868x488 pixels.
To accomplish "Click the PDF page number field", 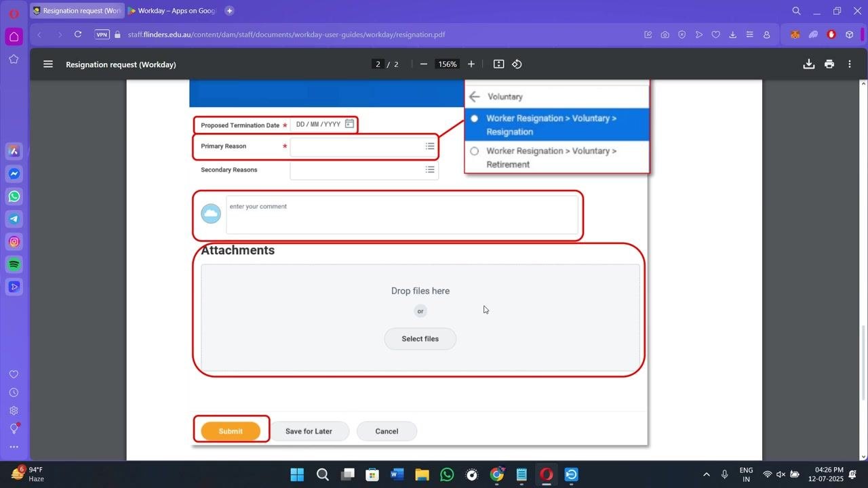I will tap(378, 64).
